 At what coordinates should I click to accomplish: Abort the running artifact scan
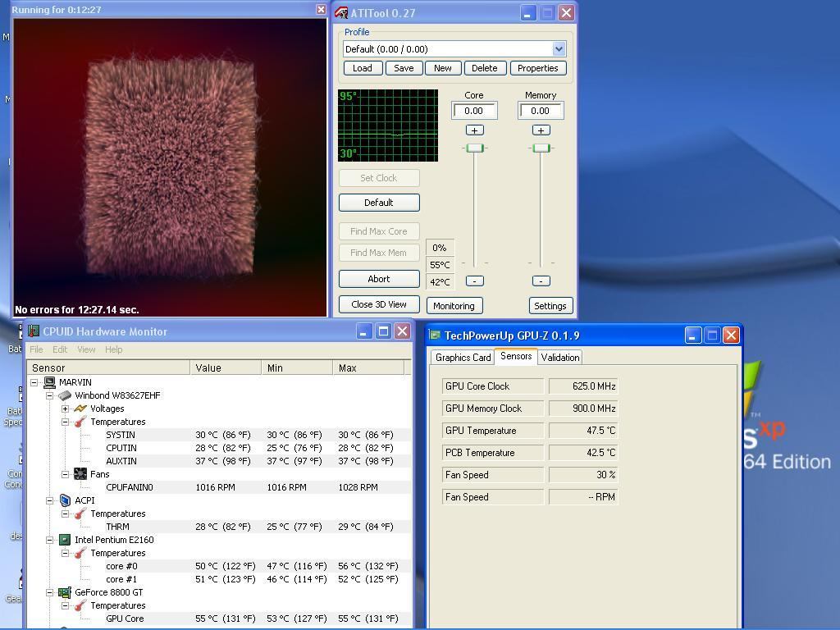coord(379,279)
